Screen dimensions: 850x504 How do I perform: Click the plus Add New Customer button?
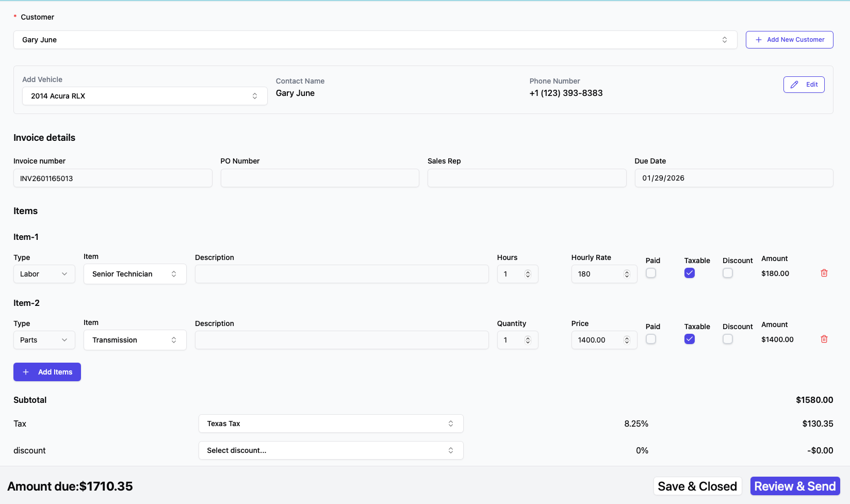click(x=789, y=40)
